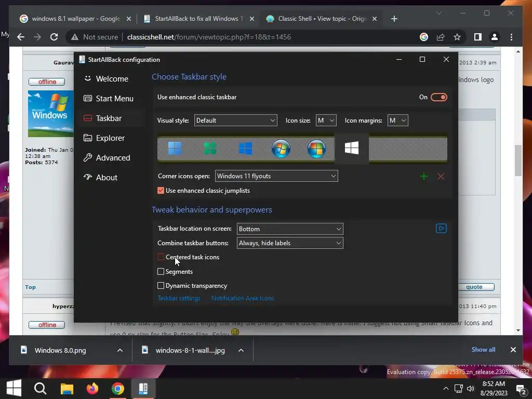This screenshot has width=532, height=399.
Task: Bookmark this page with star icon
Action: [x=457, y=37]
